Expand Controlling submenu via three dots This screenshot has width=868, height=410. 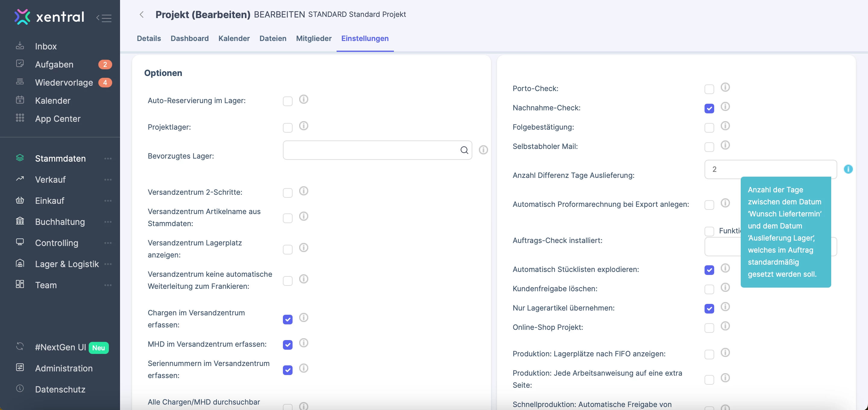pyautogui.click(x=108, y=243)
